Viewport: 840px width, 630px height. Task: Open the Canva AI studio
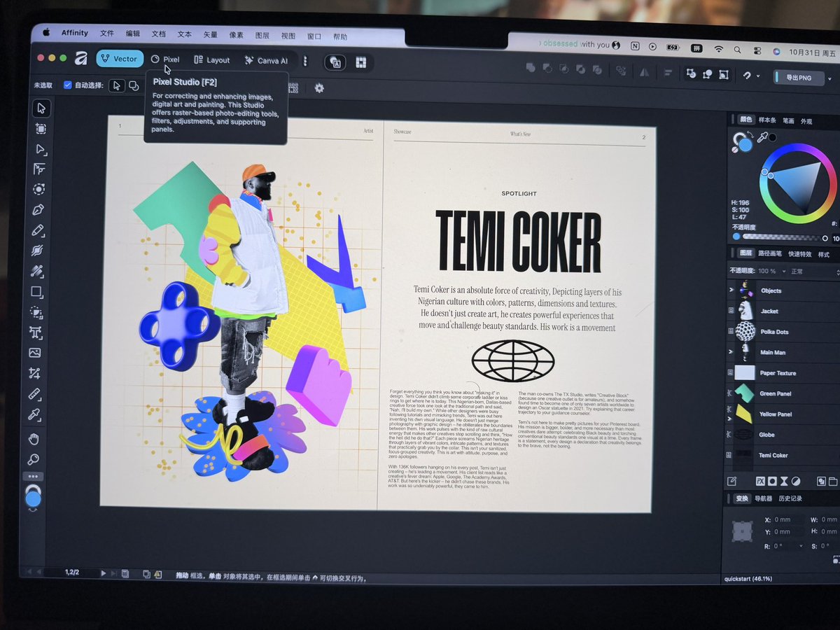(266, 61)
